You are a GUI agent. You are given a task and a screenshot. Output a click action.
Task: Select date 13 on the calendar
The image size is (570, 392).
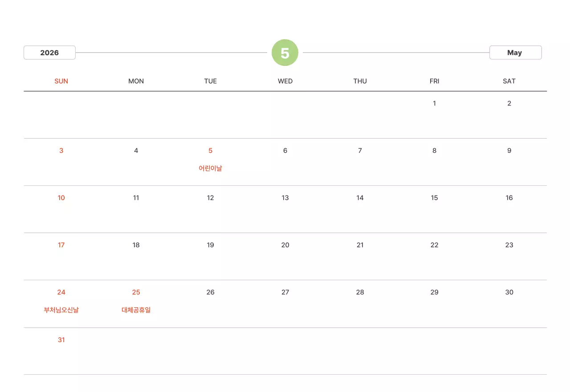coord(285,198)
